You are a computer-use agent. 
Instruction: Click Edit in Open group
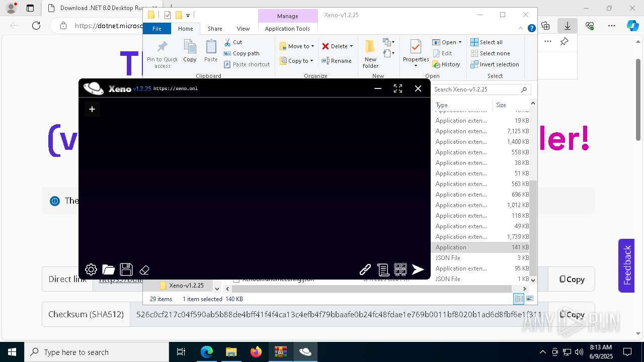click(442, 53)
